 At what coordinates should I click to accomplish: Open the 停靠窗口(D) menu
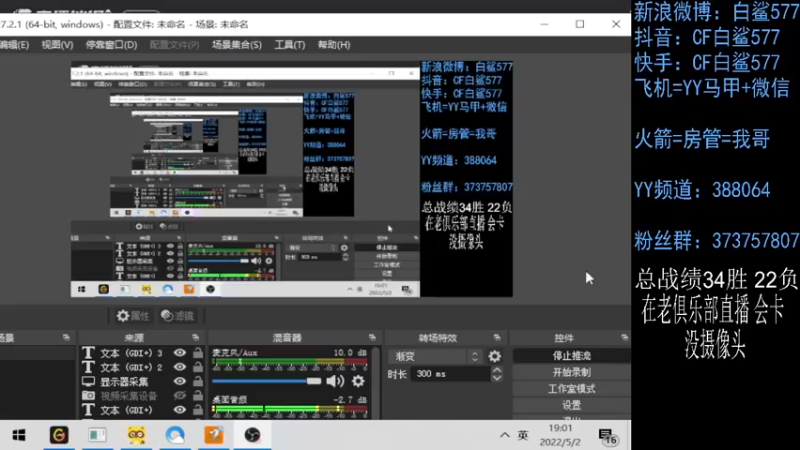[x=111, y=45]
